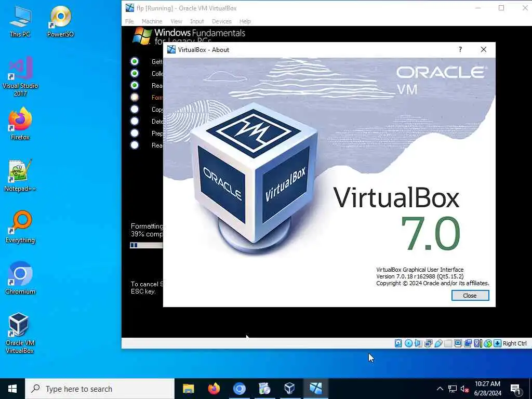Image resolution: width=532 pixels, height=399 pixels.
Task: Click the CPU virtualization status icon
Action: tap(478, 343)
